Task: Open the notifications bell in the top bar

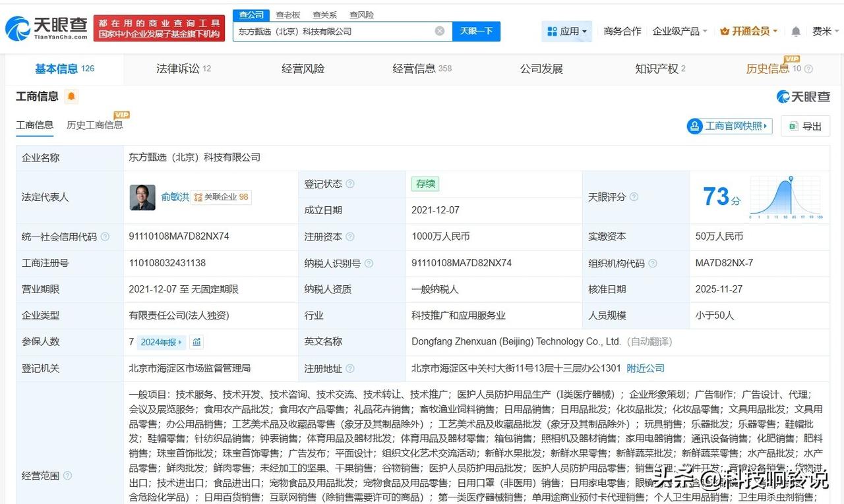Action: [x=796, y=32]
